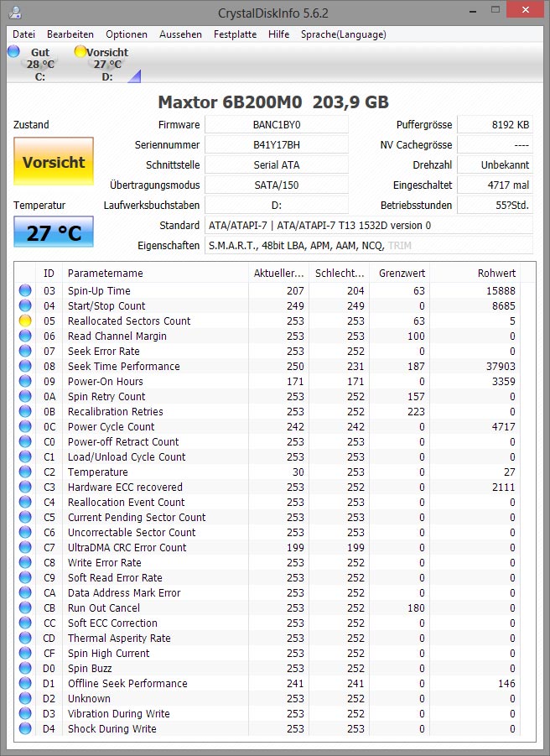
Task: Click the status orb of Seek Error Rate
Action: [x=25, y=351]
